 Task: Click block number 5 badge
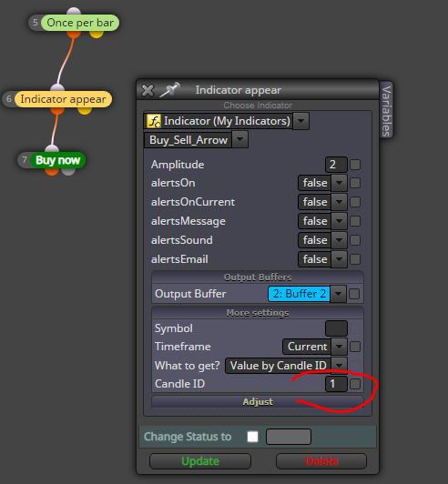point(36,23)
